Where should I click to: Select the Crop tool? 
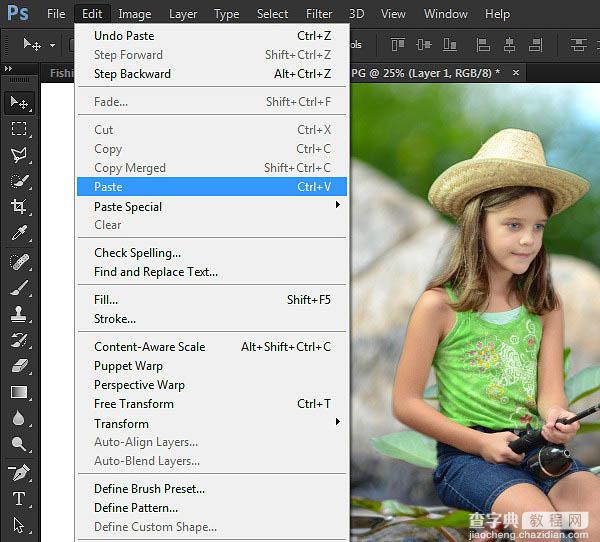(19, 206)
